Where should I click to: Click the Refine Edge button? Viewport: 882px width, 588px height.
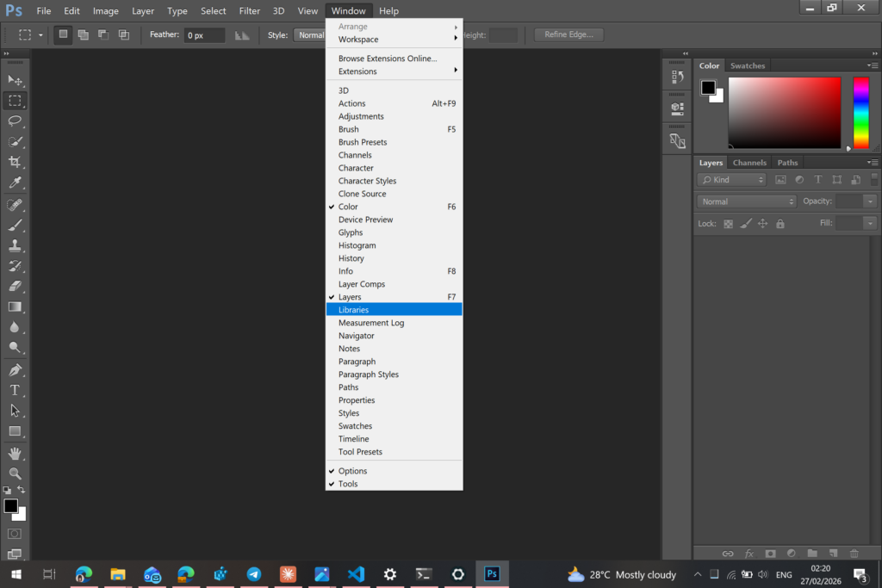(x=568, y=35)
